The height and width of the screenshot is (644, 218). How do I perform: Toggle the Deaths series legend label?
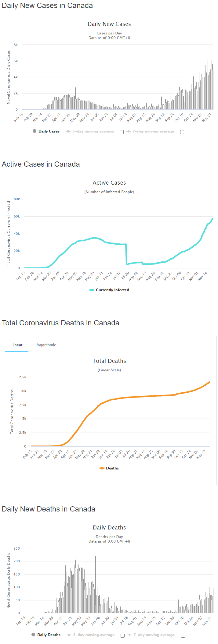pos(112,468)
